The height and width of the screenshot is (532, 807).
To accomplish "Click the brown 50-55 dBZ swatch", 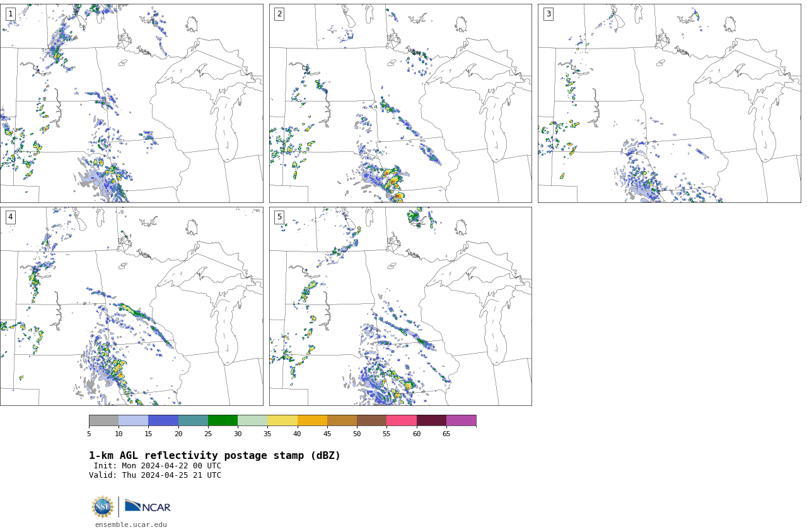I will [371, 420].
